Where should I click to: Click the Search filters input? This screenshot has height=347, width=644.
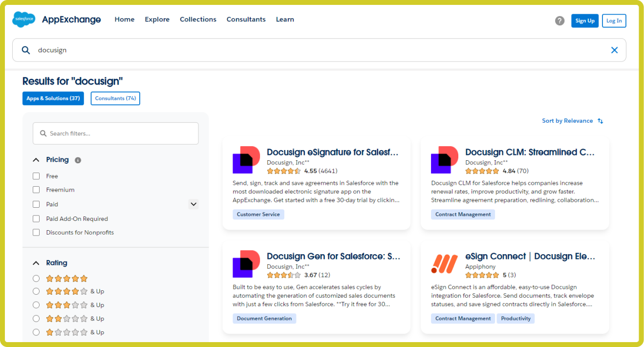116,133
